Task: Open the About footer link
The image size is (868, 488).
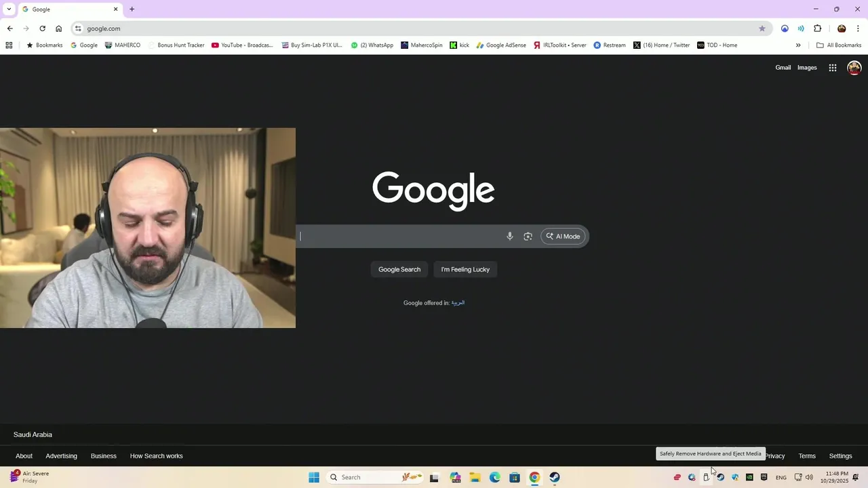Action: (x=24, y=456)
